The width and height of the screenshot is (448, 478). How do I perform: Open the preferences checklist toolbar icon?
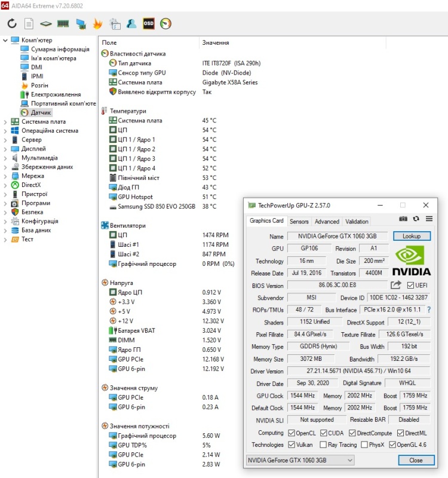pyautogui.click(x=115, y=24)
